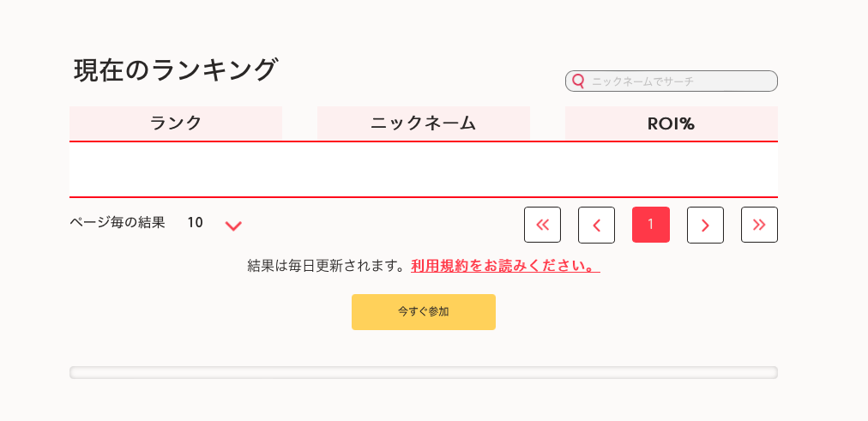Click the empty white ranking results row
868x421 pixels.
tap(423, 170)
